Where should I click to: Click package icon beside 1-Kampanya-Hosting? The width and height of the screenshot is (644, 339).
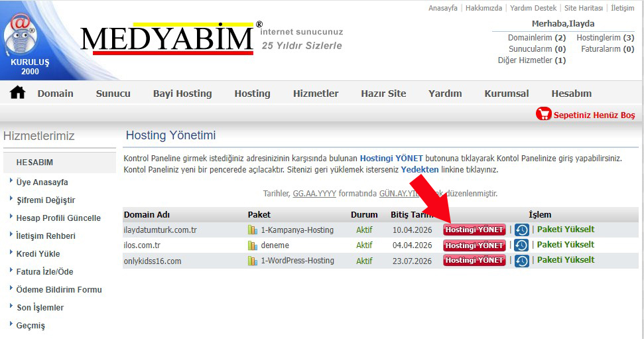coord(253,230)
